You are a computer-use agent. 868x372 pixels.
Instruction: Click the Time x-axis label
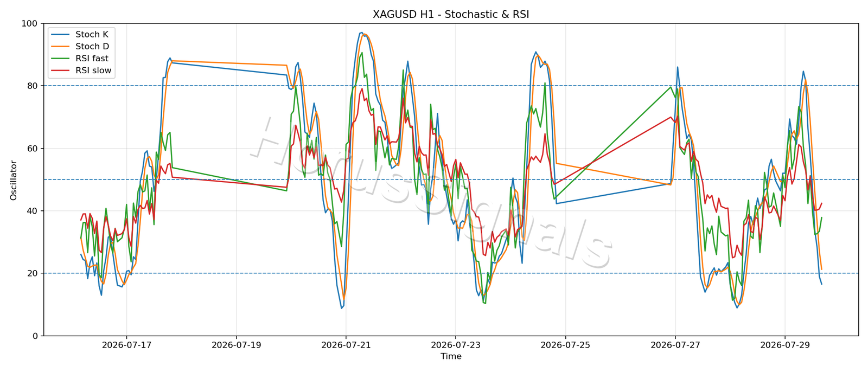451,357
